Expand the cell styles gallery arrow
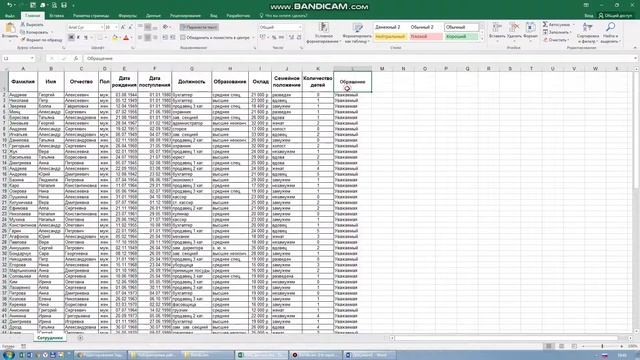This screenshot has width=640, height=360. click(482, 39)
